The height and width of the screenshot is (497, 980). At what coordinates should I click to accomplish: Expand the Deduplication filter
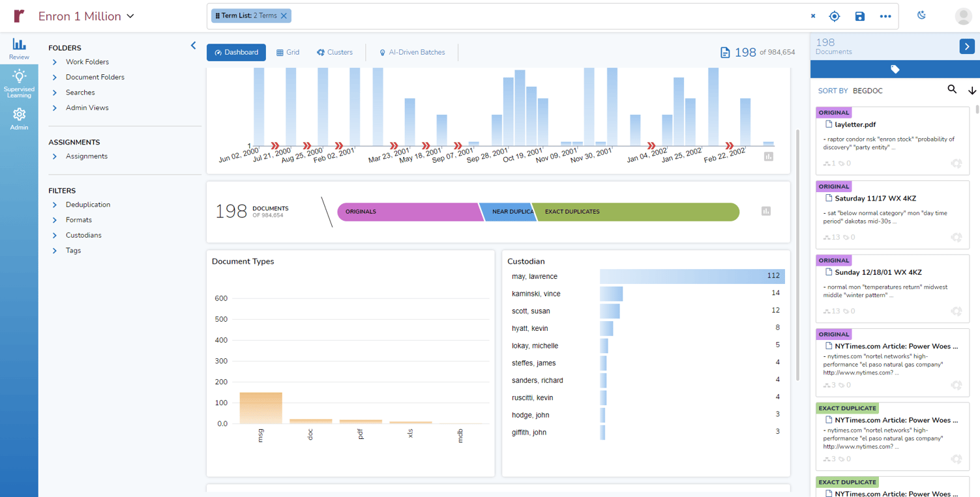click(x=55, y=205)
